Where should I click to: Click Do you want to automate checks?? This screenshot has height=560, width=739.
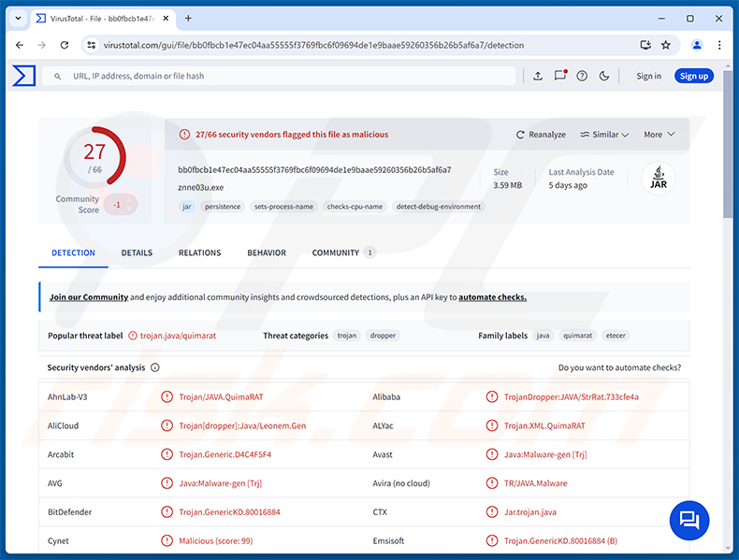click(619, 367)
